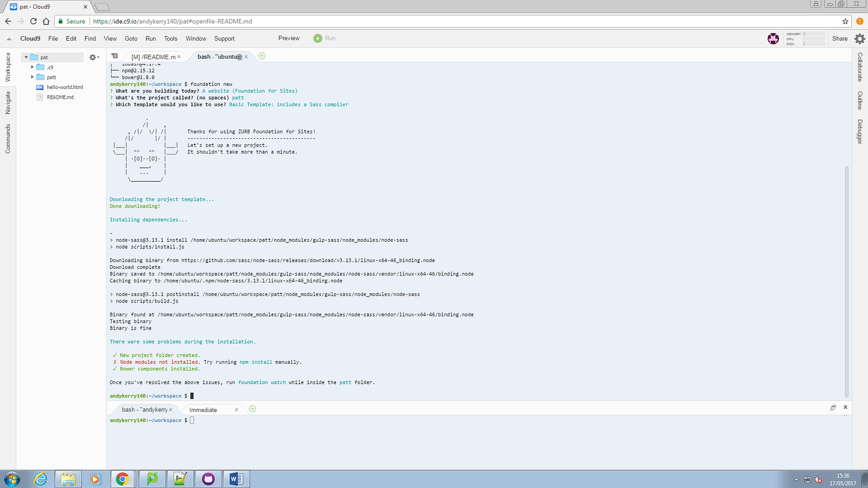Viewport: 868px width, 488px height.
Task: Collapse the Cloud9 menu bar arrow
Action: pos(9,39)
